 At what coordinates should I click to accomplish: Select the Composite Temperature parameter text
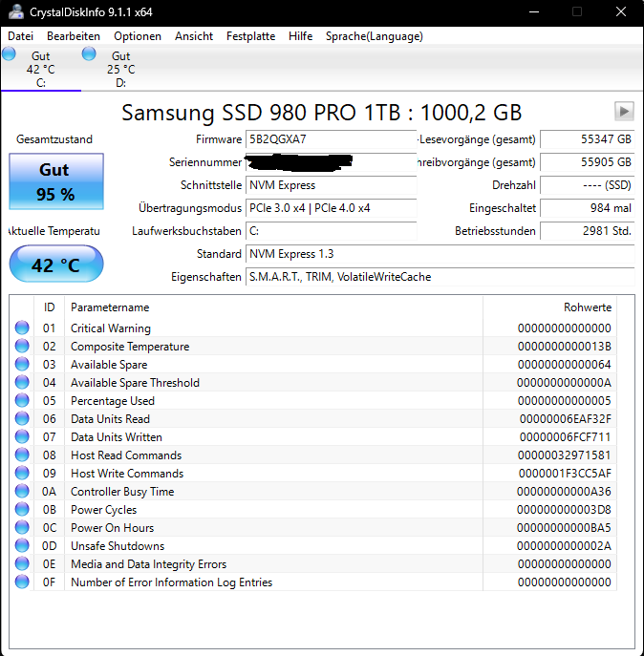[x=130, y=347]
